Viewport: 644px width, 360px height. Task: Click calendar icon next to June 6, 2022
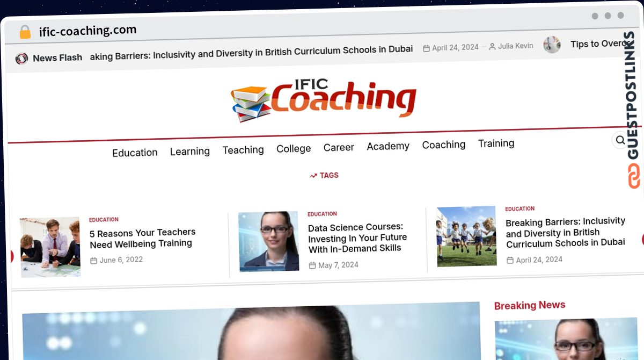pos(94,261)
